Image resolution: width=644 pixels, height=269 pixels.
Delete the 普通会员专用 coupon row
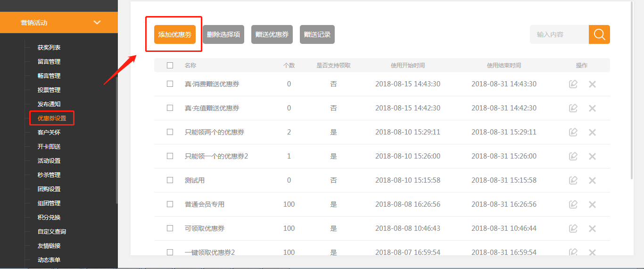(592, 204)
